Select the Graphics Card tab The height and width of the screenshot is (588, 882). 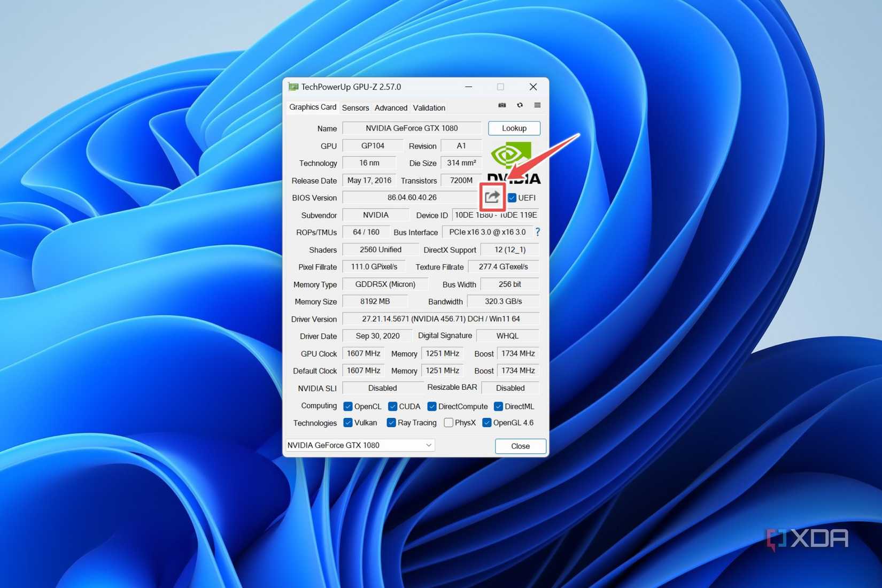point(313,107)
